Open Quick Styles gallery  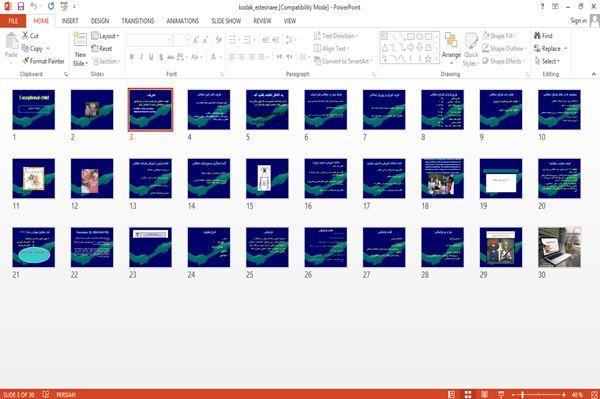471,50
